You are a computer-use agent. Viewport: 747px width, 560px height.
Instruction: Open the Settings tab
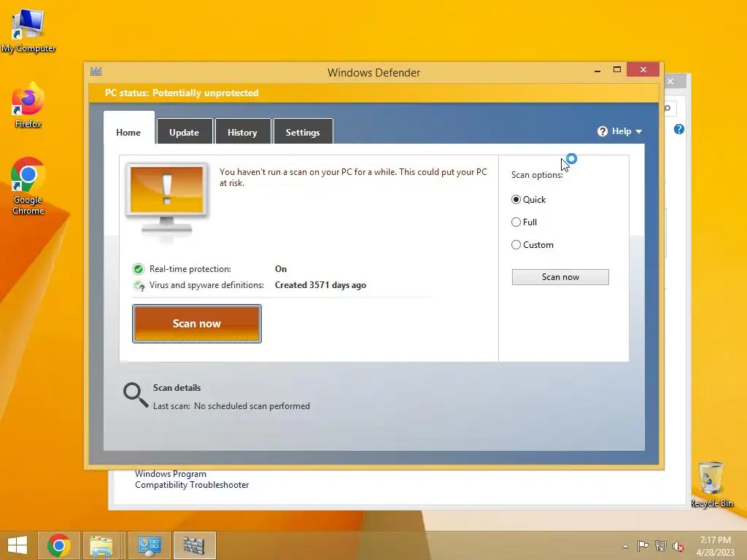tap(303, 132)
